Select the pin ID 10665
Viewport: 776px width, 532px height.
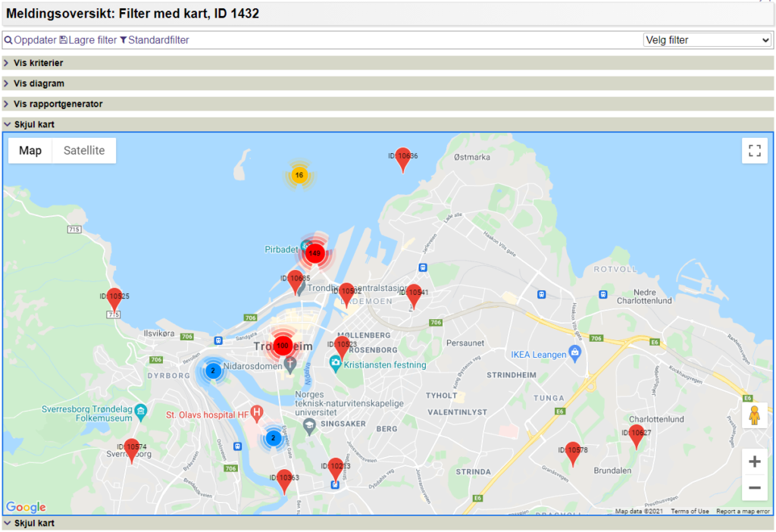click(x=296, y=282)
